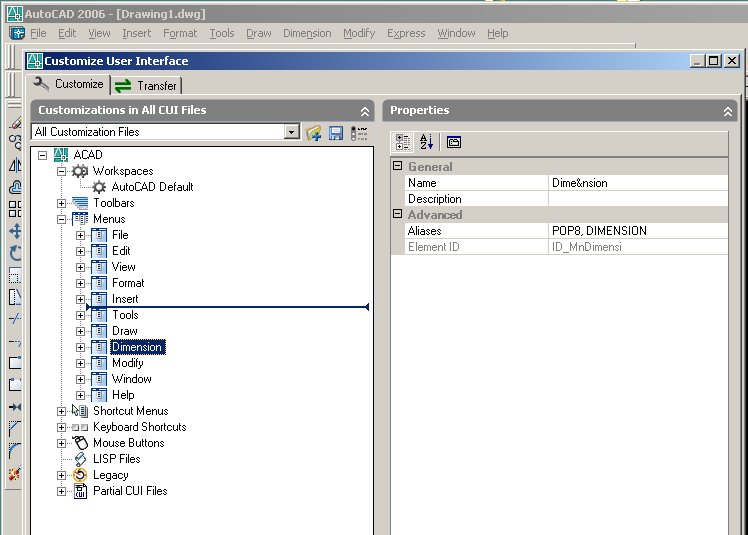Screen dimensions: 748x535
Task: Click the save customization files icon
Action: pyautogui.click(x=336, y=133)
